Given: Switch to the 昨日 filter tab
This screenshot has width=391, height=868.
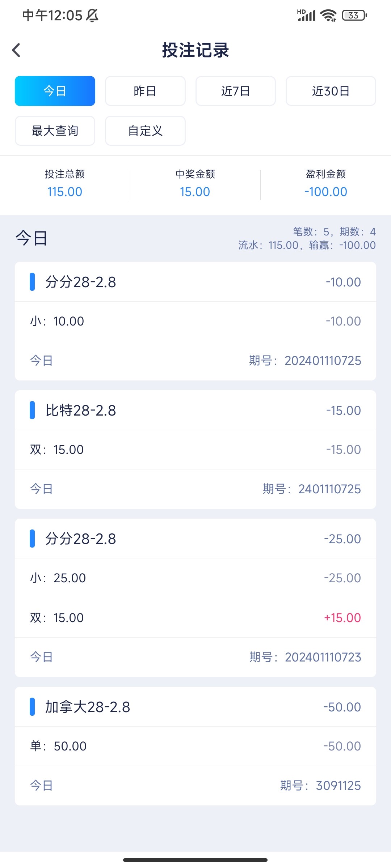Looking at the screenshot, I should tap(145, 91).
